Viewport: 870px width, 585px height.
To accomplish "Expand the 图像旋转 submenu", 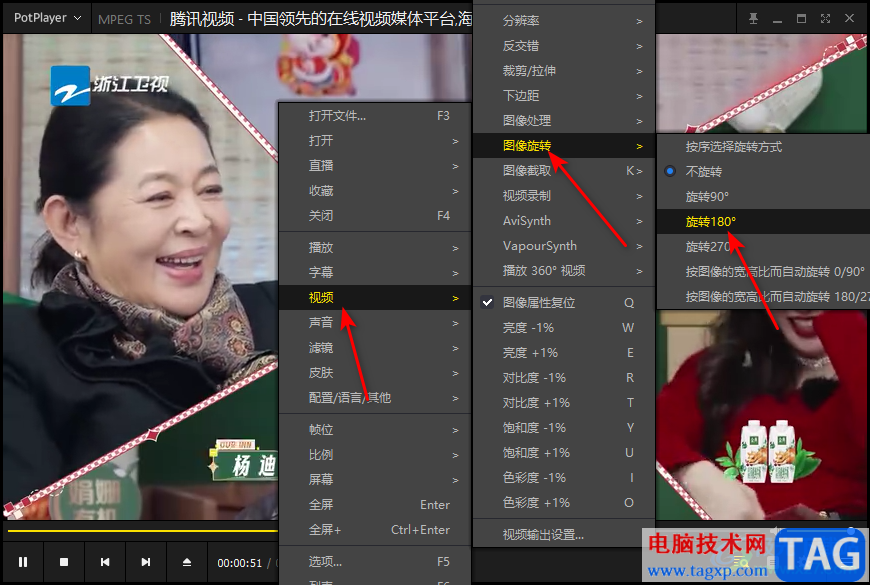I will 564,145.
